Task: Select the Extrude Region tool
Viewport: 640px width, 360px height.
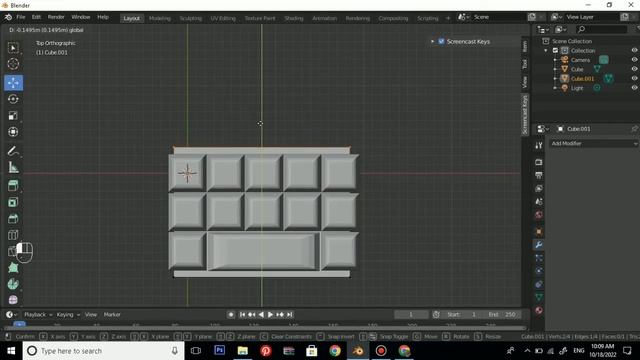Action: pos(13,186)
